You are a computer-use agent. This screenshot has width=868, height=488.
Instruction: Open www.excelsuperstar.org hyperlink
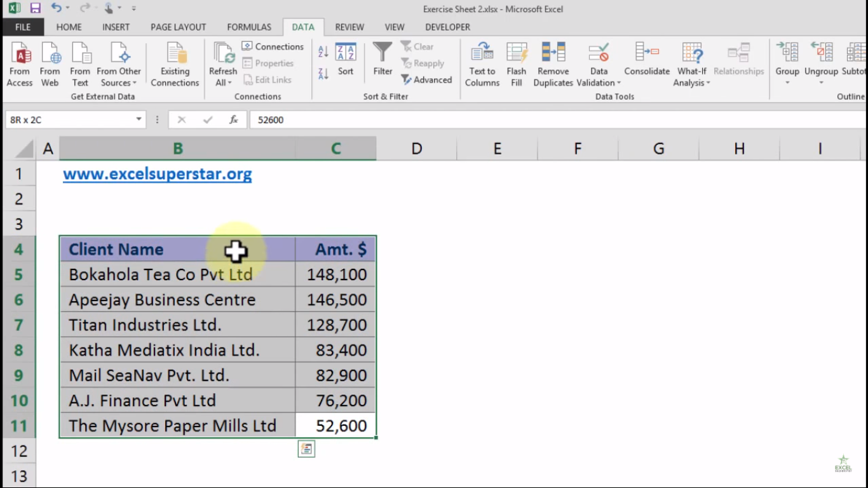[x=157, y=173]
